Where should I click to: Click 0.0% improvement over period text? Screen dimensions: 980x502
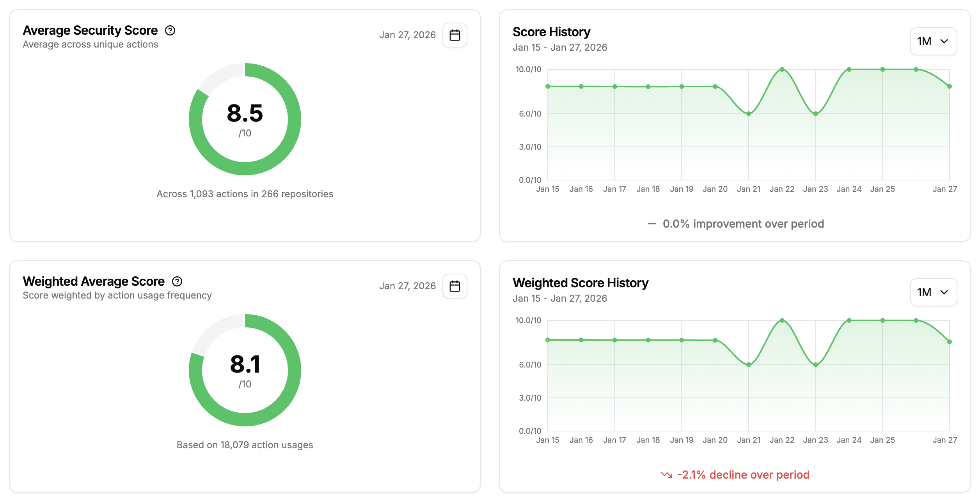pos(743,224)
